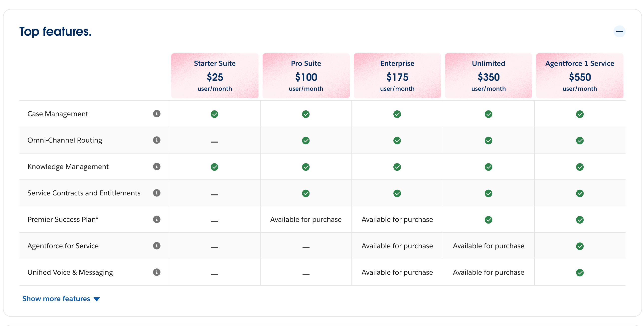This screenshot has height=326, width=644.
Task: Click Knowledge Management checkmark under Enterprise
Action: (397, 167)
